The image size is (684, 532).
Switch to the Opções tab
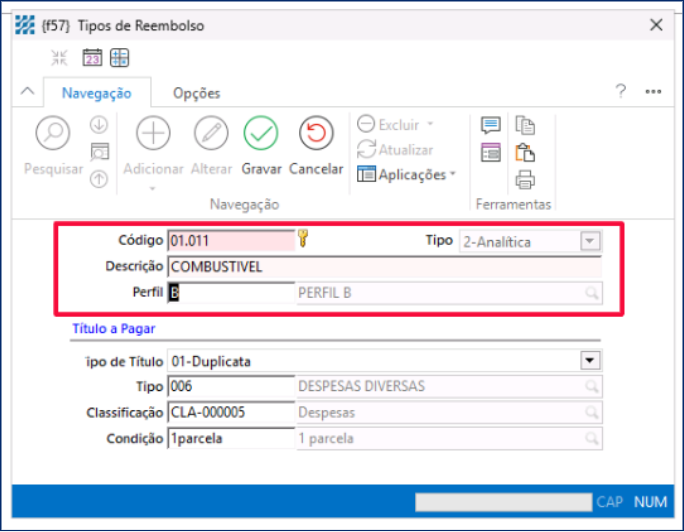(x=196, y=93)
